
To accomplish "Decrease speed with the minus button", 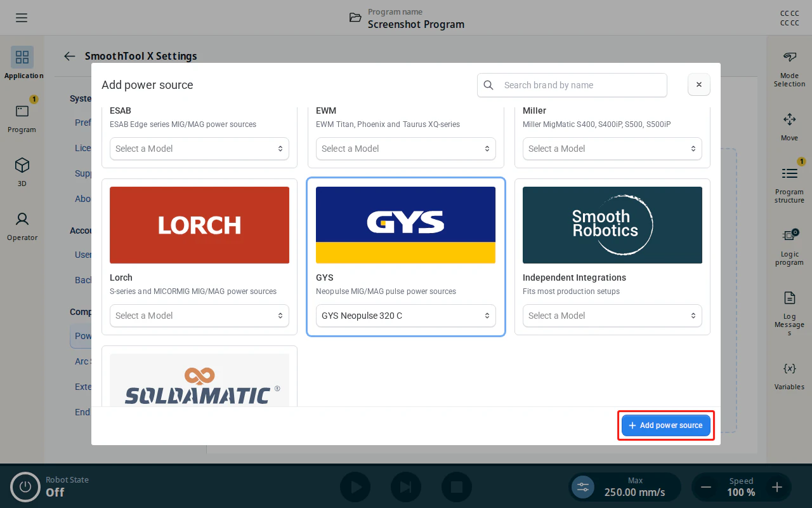I will pos(705,488).
